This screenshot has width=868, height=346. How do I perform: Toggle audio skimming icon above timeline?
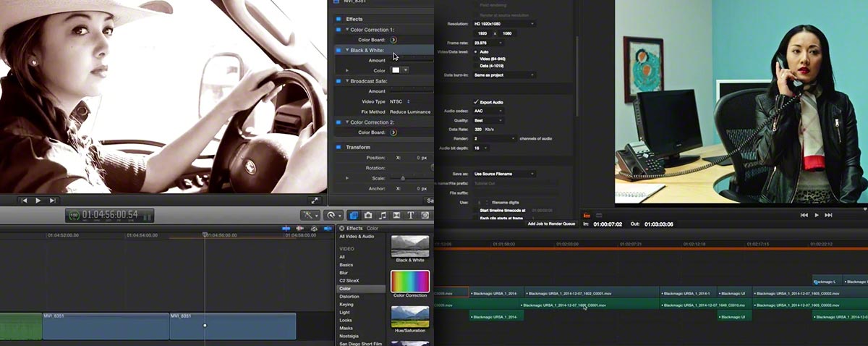point(301,228)
